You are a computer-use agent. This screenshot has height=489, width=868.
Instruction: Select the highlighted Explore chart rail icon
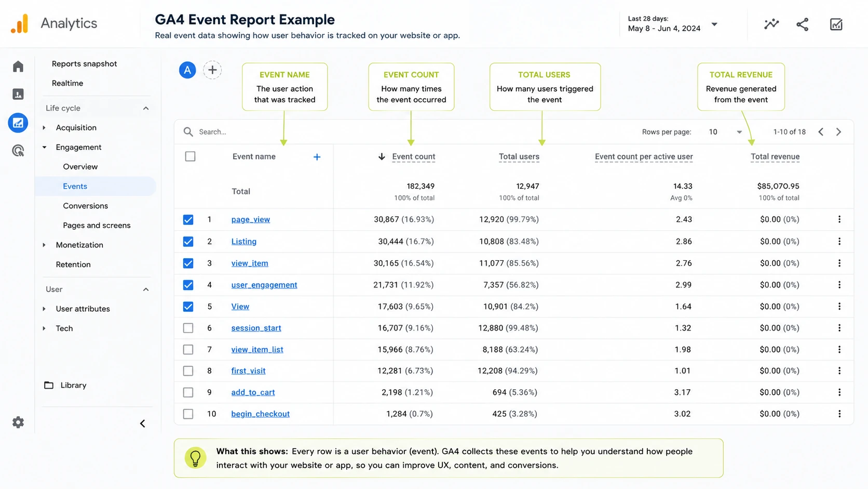point(18,123)
